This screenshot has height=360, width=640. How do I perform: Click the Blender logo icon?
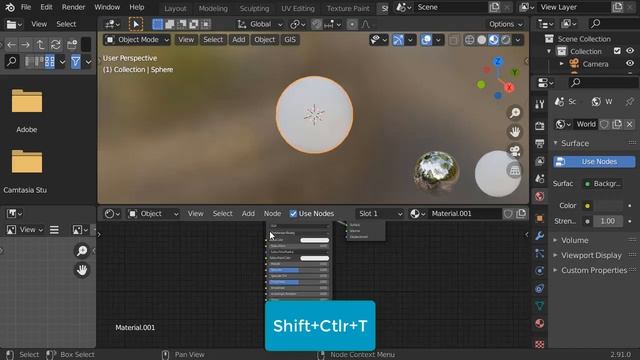coord(10,7)
